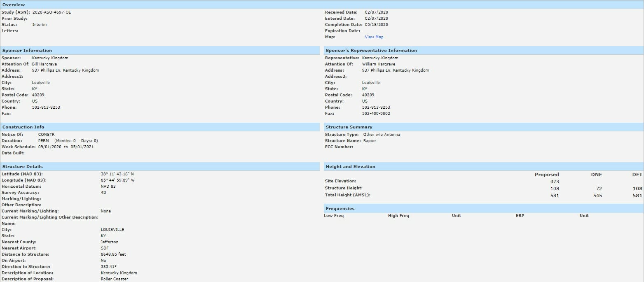Select the Sponsor's Representative Information header

(x=371, y=51)
